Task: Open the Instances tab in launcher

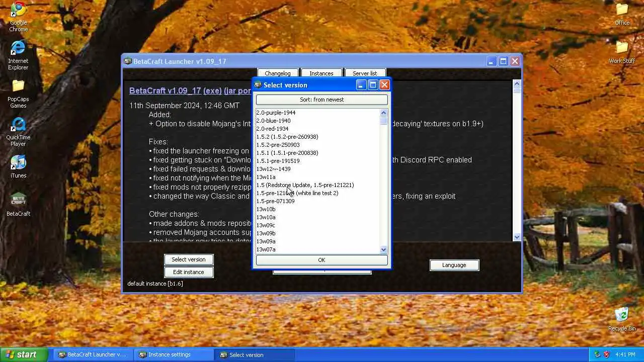Action: click(x=321, y=73)
